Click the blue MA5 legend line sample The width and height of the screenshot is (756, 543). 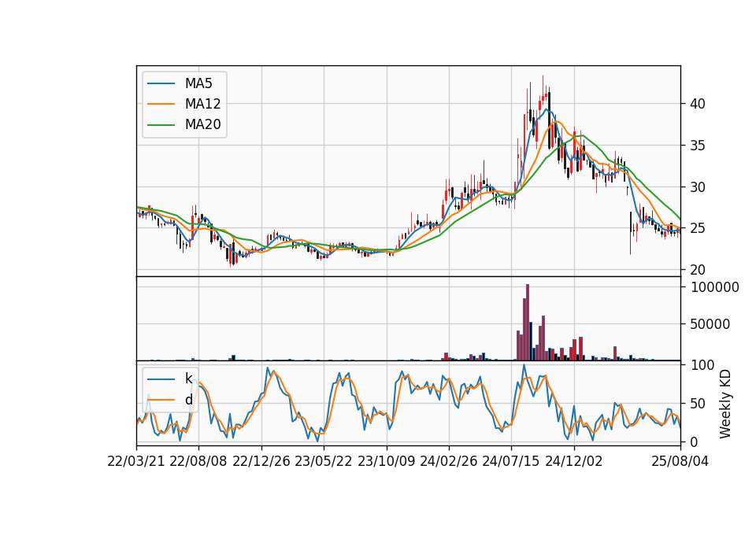[x=161, y=83]
